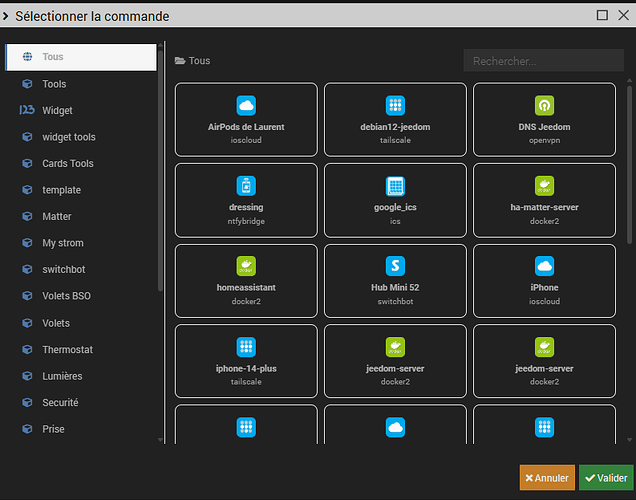Maximize the Sélectionner la commande dialog
This screenshot has height=500, width=636.
tap(602, 15)
